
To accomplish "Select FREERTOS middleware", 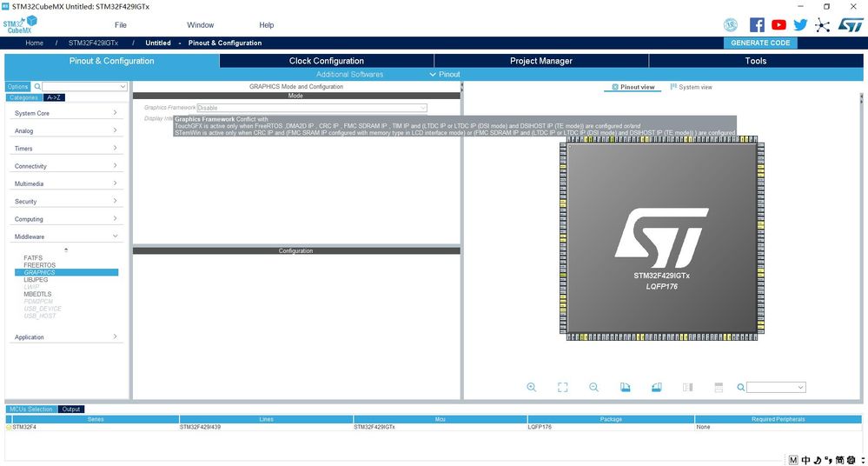I will click(39, 265).
